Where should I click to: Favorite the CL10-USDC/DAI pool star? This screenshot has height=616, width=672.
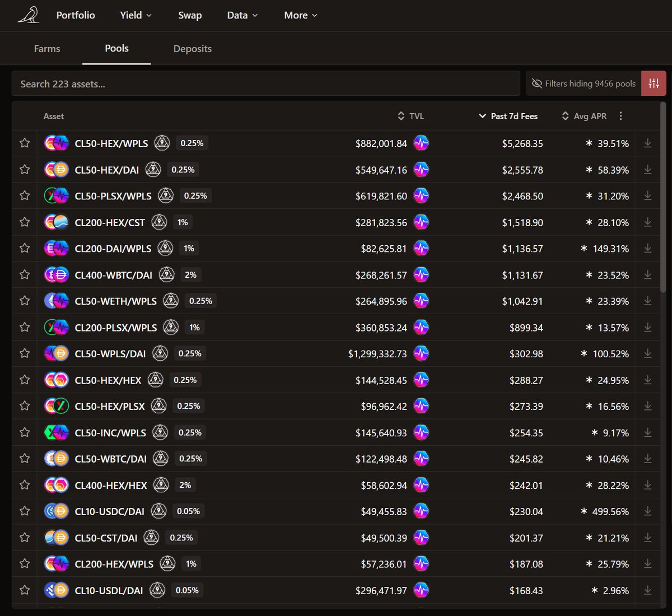[x=25, y=511]
